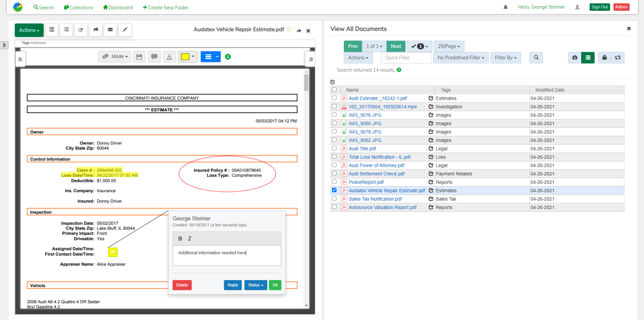This screenshot has height=320, width=644.
Task: Click the yellow highlight color swatch
Action: (185, 57)
